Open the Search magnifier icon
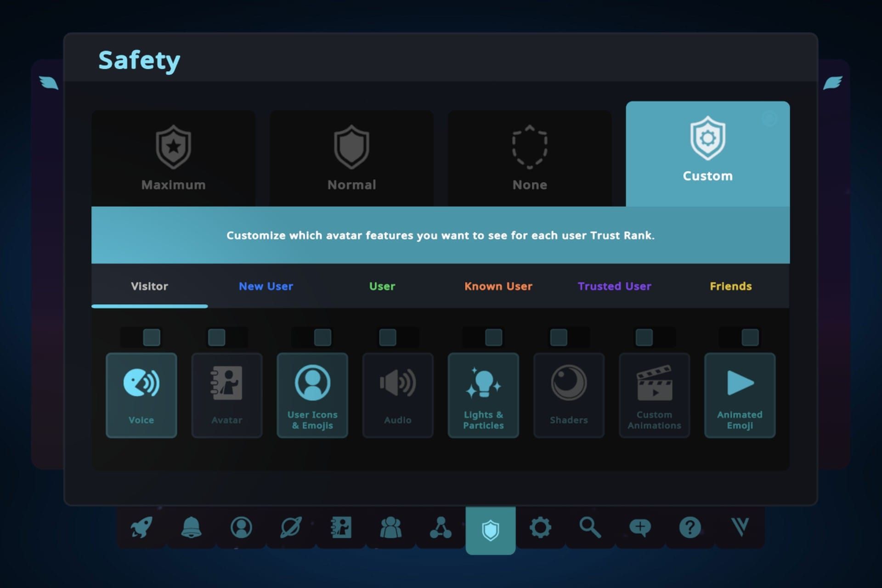Screen dimensions: 882x588 [591, 528]
